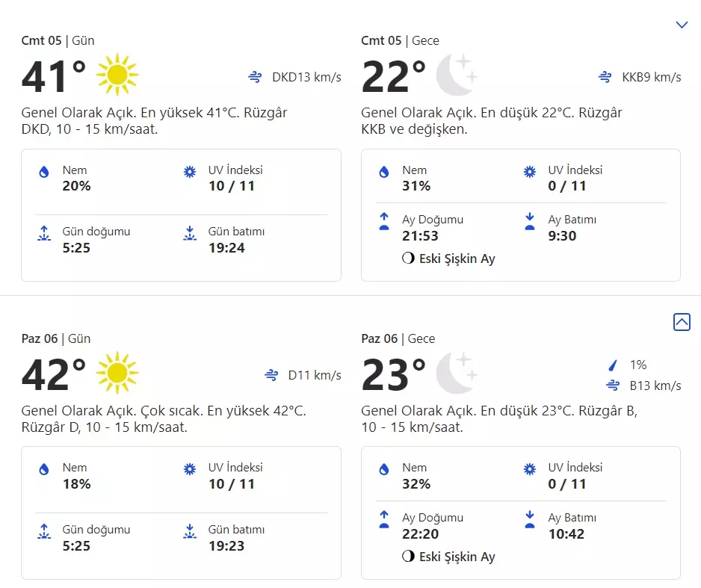Click the 42° daytime temperature
Image resolution: width=701 pixels, height=588 pixels.
click(x=54, y=374)
